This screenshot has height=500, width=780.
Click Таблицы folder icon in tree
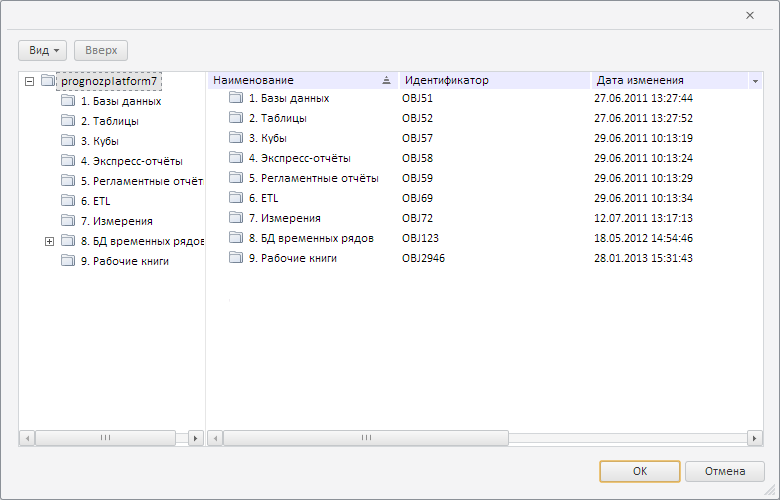68,121
